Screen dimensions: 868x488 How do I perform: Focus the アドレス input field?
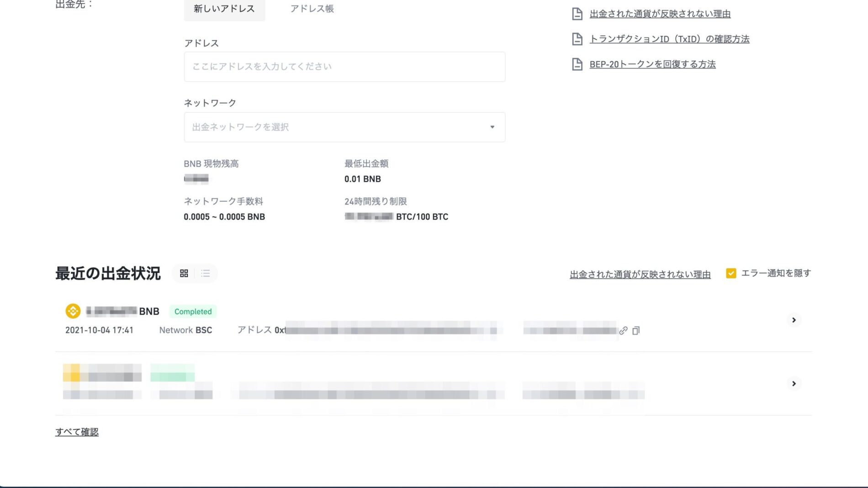pyautogui.click(x=344, y=67)
